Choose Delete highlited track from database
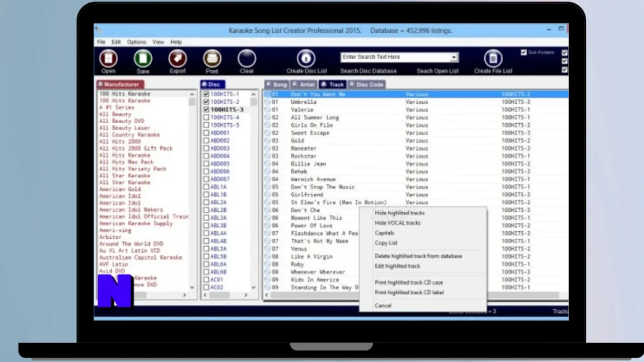Screen dimensions: 644x362 (x=418, y=256)
